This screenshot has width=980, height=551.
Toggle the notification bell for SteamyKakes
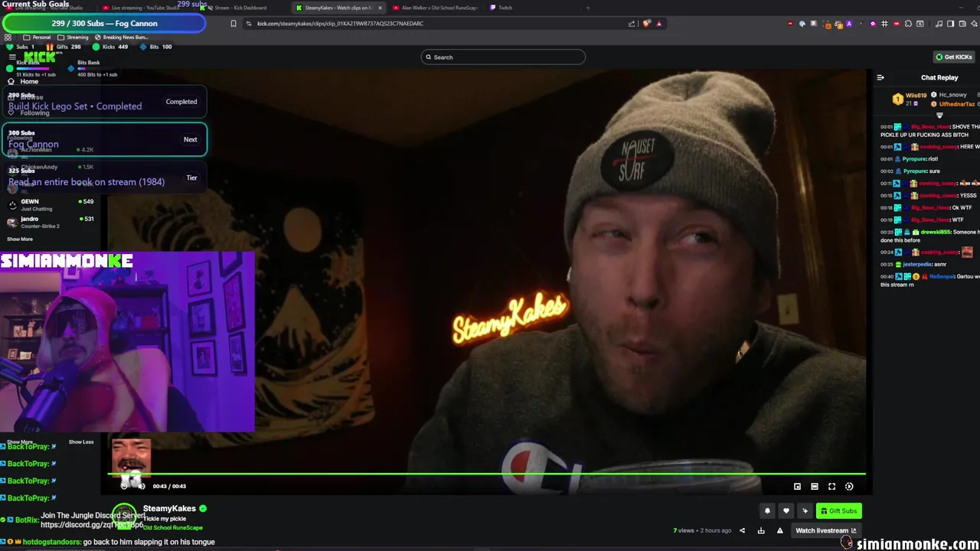pyautogui.click(x=767, y=510)
